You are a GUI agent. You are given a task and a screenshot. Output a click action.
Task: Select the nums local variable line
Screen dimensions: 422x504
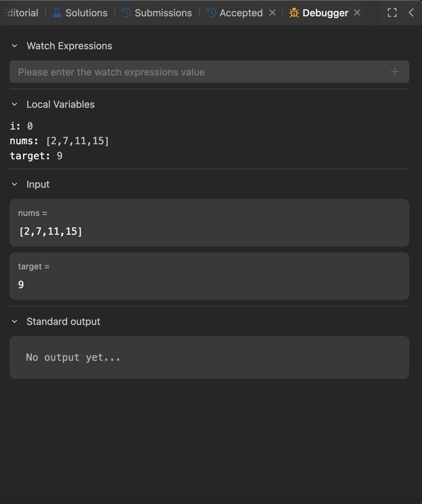point(59,141)
